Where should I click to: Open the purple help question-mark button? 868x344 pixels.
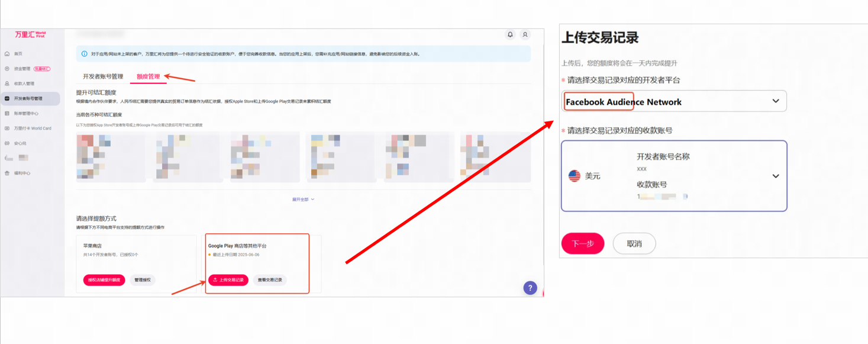coord(530,288)
